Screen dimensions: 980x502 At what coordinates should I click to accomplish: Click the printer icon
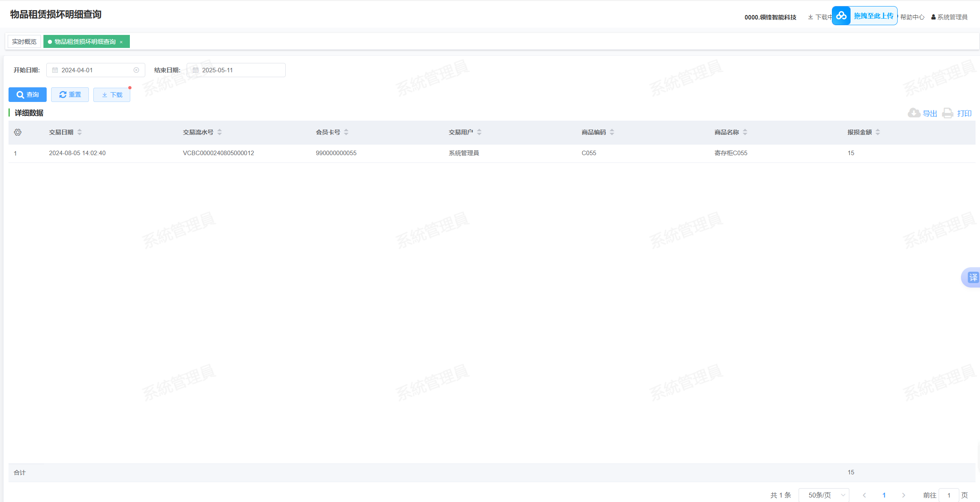tap(948, 113)
